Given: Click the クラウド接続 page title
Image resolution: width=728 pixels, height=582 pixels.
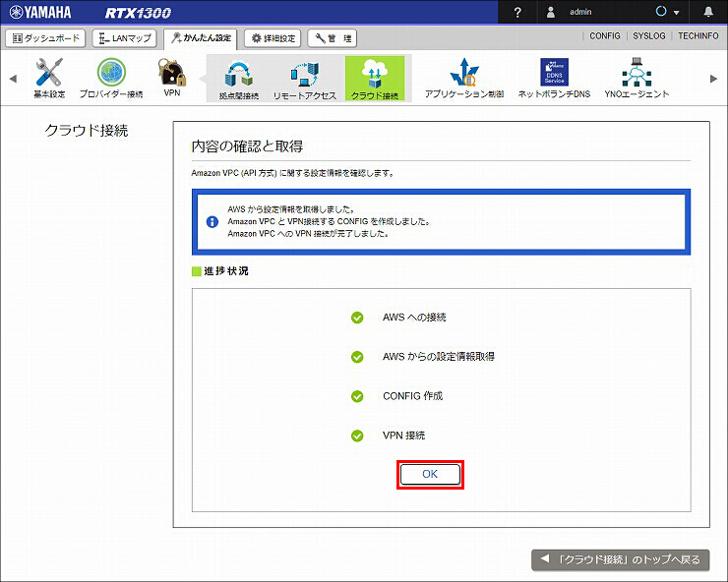Looking at the screenshot, I should pos(87,131).
